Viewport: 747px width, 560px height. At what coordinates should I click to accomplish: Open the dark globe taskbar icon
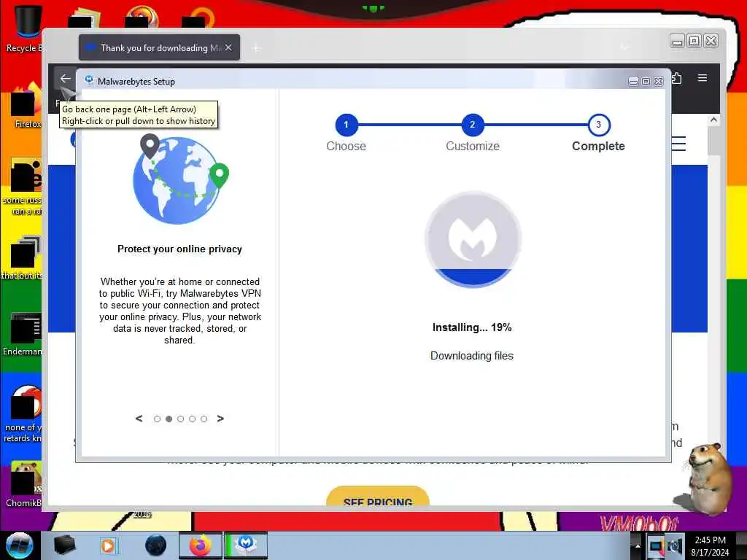156,545
